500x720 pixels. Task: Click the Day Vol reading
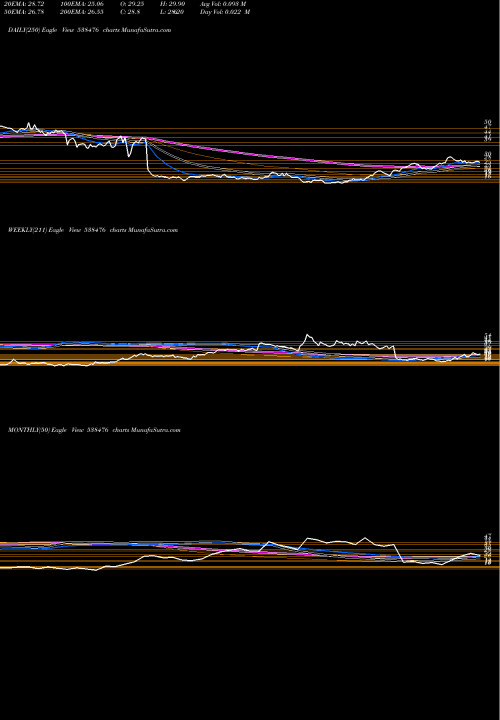[225, 12]
